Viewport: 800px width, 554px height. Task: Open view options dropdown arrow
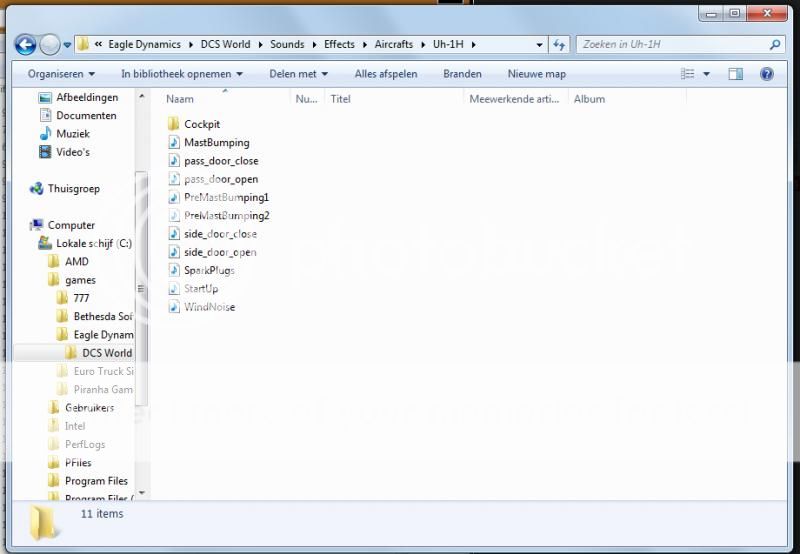coord(706,74)
